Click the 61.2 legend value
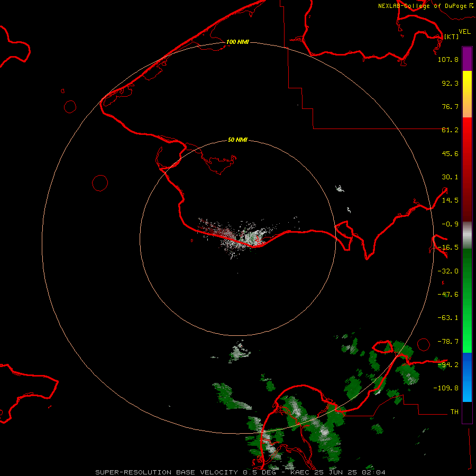 [x=450, y=130]
